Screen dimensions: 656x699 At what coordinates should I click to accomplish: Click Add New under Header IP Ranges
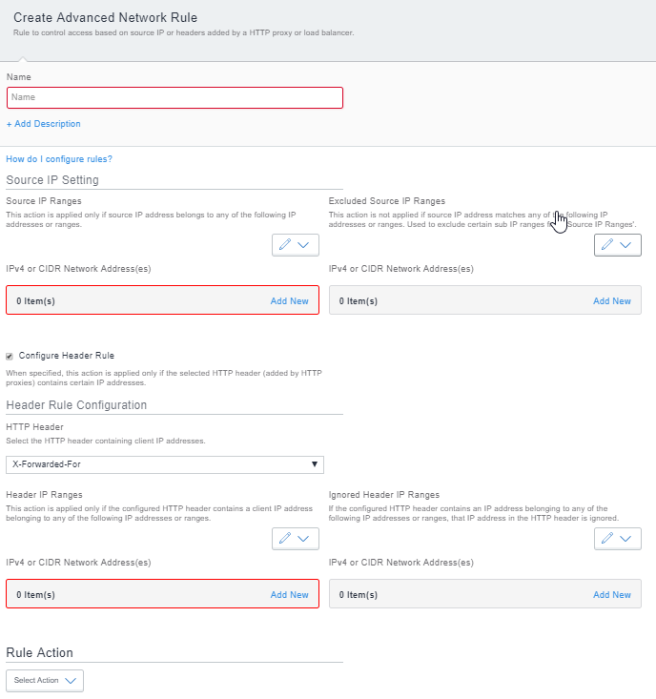tap(289, 595)
